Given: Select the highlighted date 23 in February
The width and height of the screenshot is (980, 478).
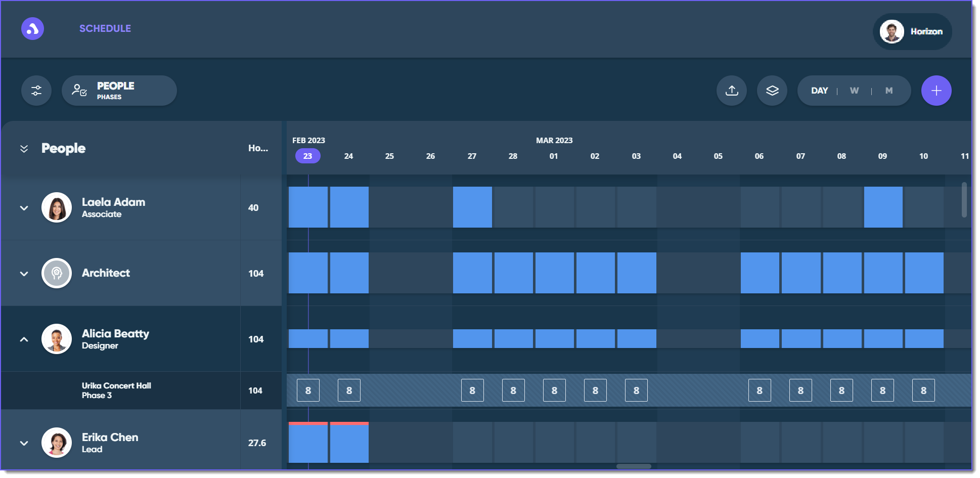Looking at the screenshot, I should [x=307, y=156].
